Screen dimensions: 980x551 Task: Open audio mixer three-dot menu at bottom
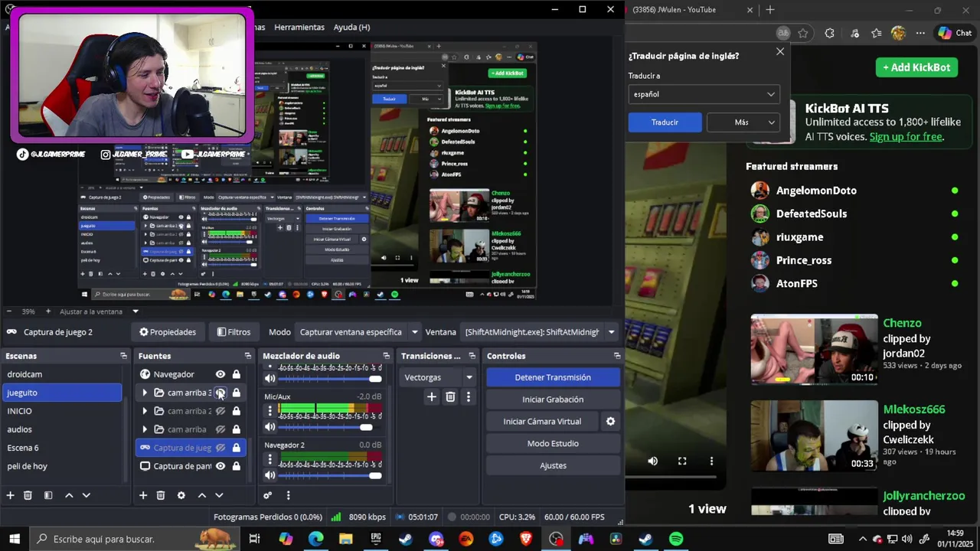click(x=288, y=495)
